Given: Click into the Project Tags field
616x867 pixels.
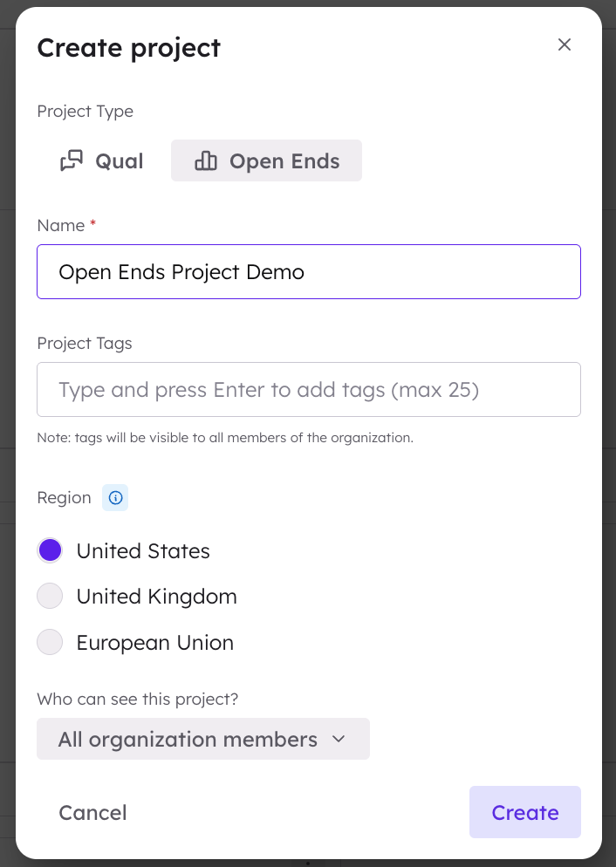Looking at the screenshot, I should [309, 390].
